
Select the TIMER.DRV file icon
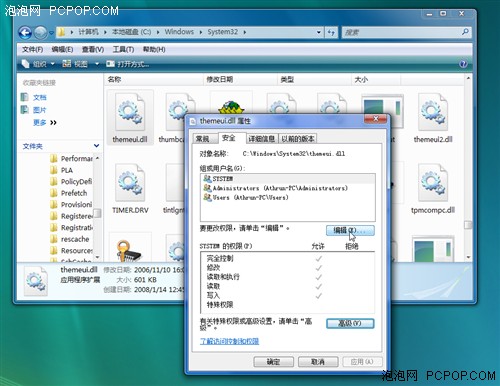point(130,188)
